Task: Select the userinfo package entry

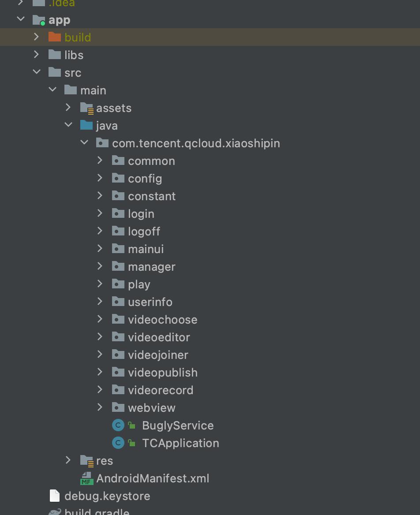Action: pyautogui.click(x=150, y=302)
